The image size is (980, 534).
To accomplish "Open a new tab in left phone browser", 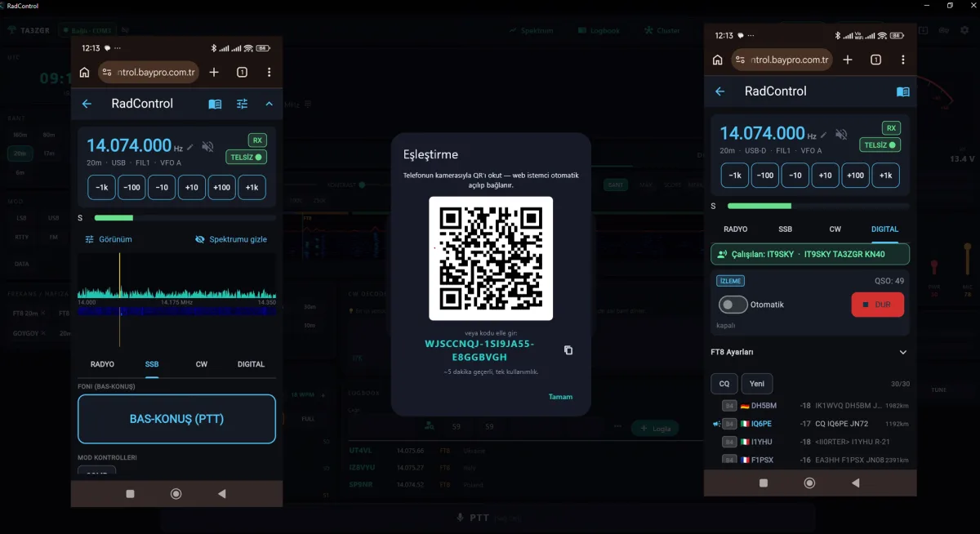I will click(214, 72).
